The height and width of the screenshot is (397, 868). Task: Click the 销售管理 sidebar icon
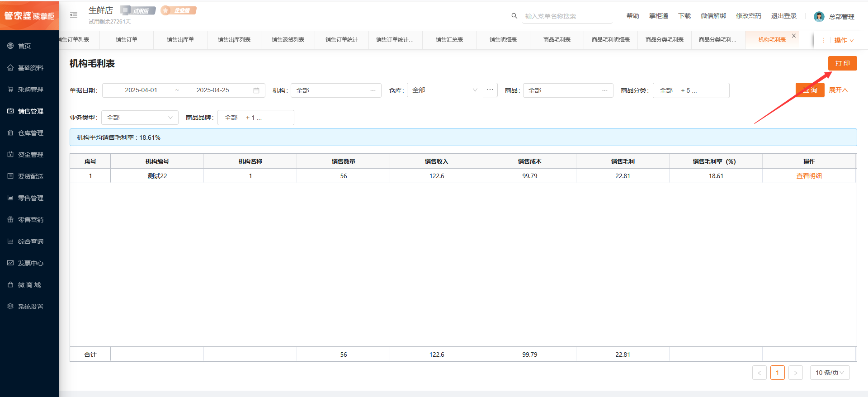click(x=10, y=111)
